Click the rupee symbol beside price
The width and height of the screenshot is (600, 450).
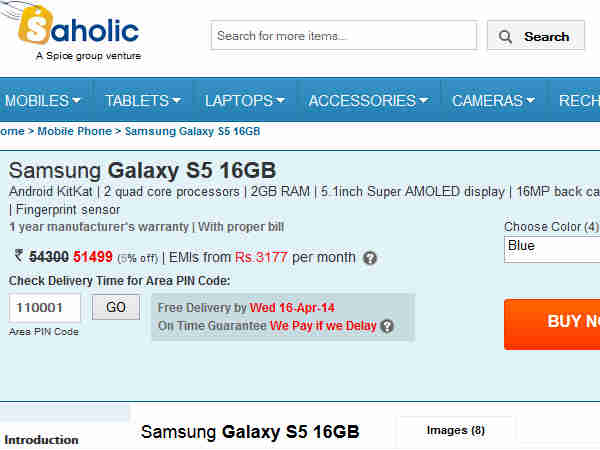(19, 256)
